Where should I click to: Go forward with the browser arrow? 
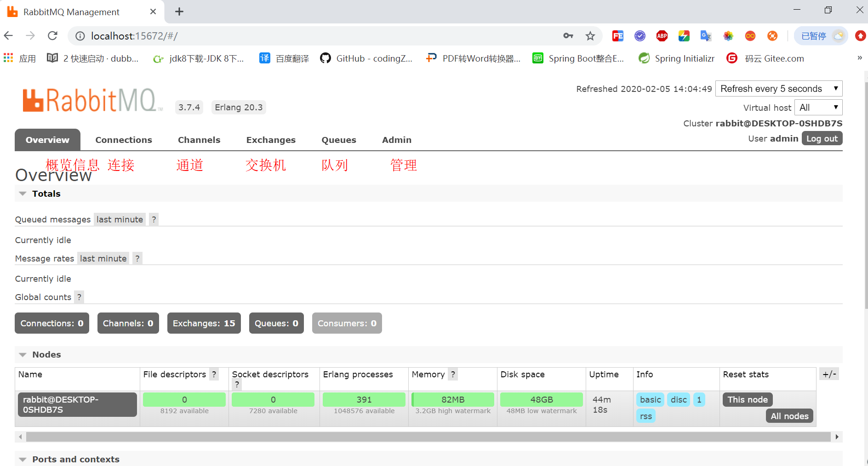(30, 36)
